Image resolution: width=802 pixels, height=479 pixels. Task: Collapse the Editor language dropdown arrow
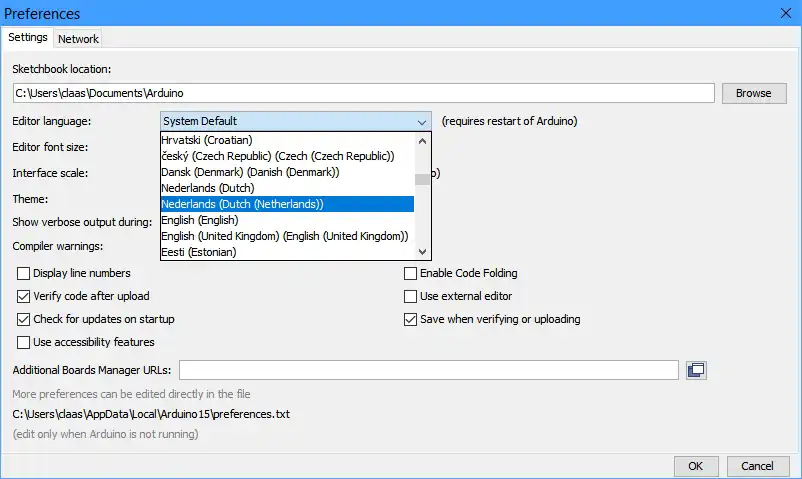[x=422, y=121]
